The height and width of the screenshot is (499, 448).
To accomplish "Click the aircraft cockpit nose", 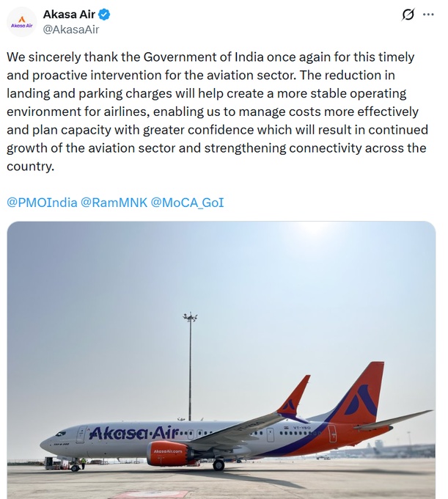I will (x=53, y=439).
